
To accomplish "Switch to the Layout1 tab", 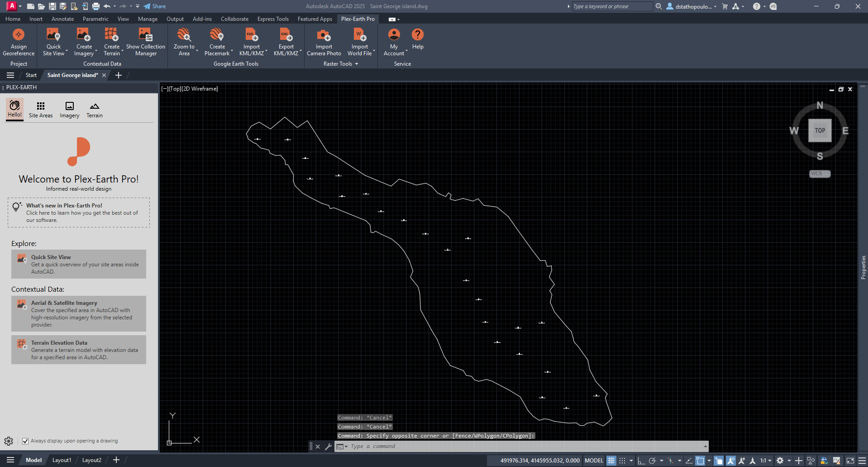I will coord(62,460).
